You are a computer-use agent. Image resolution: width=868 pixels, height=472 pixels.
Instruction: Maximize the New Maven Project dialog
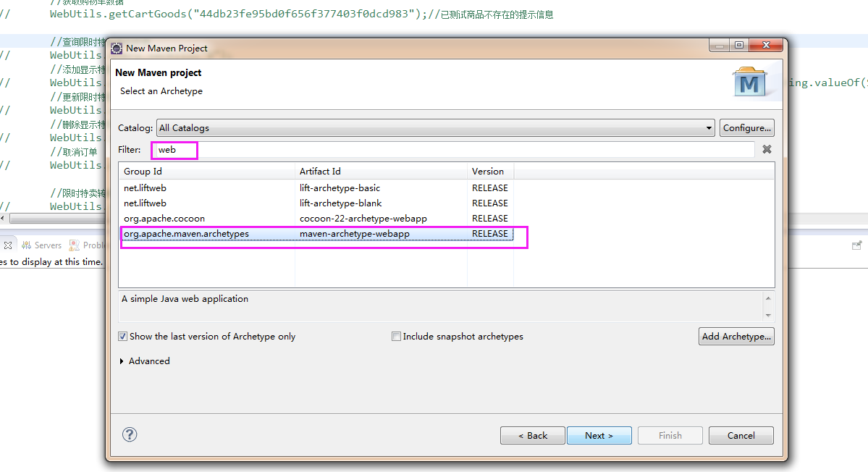pyautogui.click(x=739, y=46)
